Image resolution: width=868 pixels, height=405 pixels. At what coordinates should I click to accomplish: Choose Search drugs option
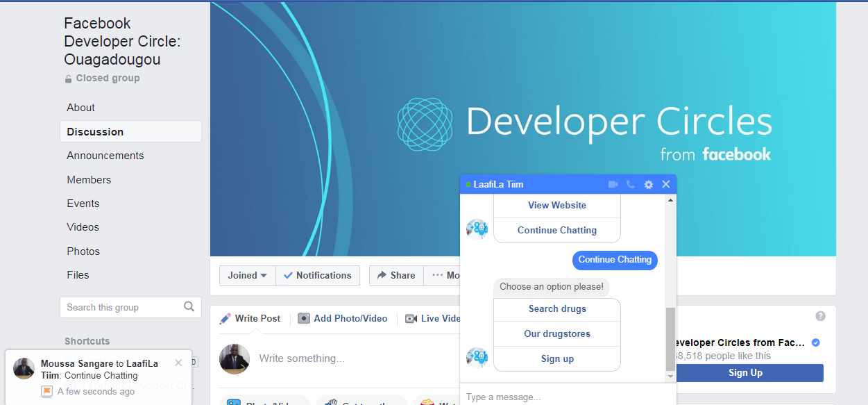tap(557, 309)
